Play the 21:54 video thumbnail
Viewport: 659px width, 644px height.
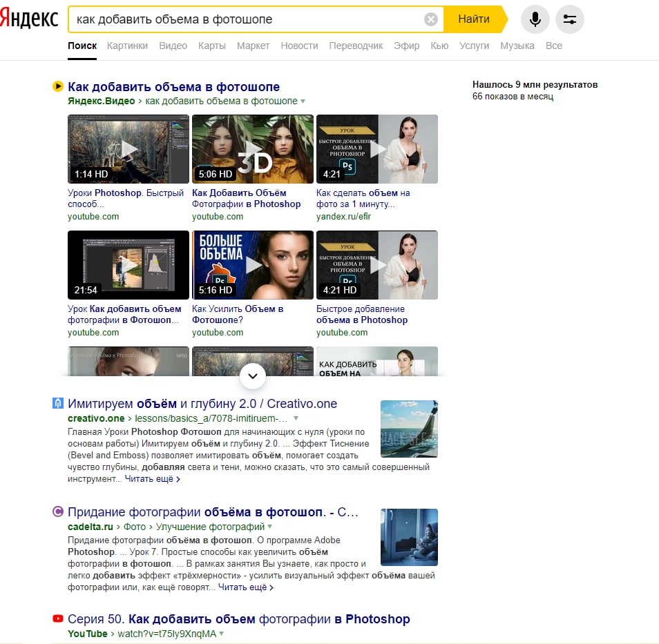click(128, 265)
